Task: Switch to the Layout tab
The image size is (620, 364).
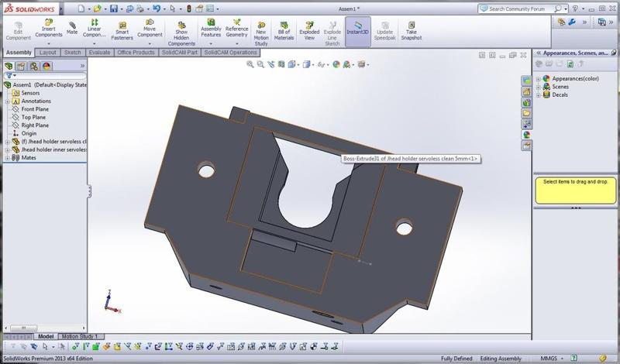Action: tap(48, 52)
